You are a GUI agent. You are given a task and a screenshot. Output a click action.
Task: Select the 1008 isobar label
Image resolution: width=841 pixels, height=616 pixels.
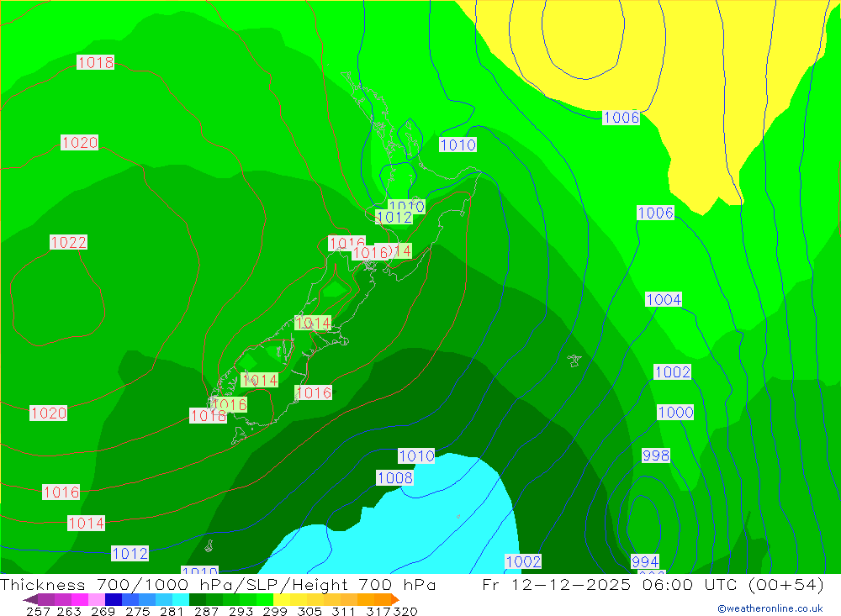click(394, 477)
